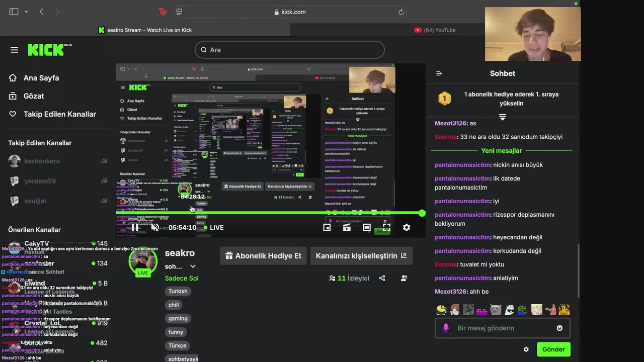Select the gaming tag
Screen dimensions: 644x362
[x=178, y=318]
